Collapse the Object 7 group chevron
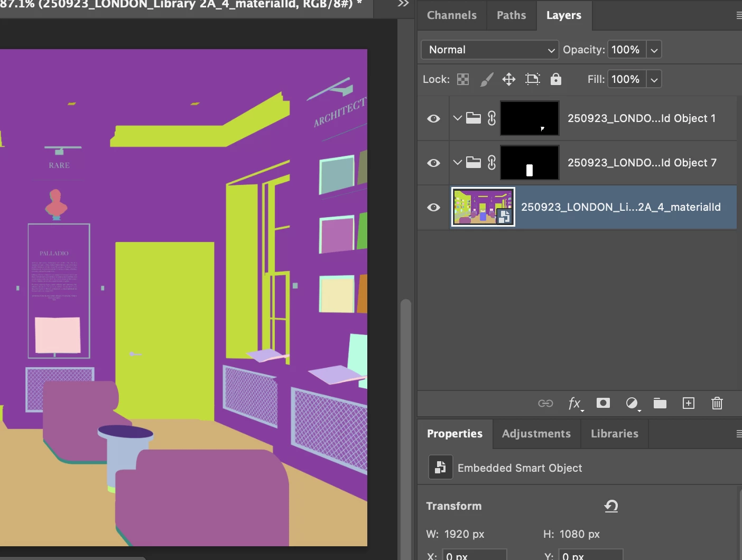742x560 pixels. pyautogui.click(x=458, y=162)
